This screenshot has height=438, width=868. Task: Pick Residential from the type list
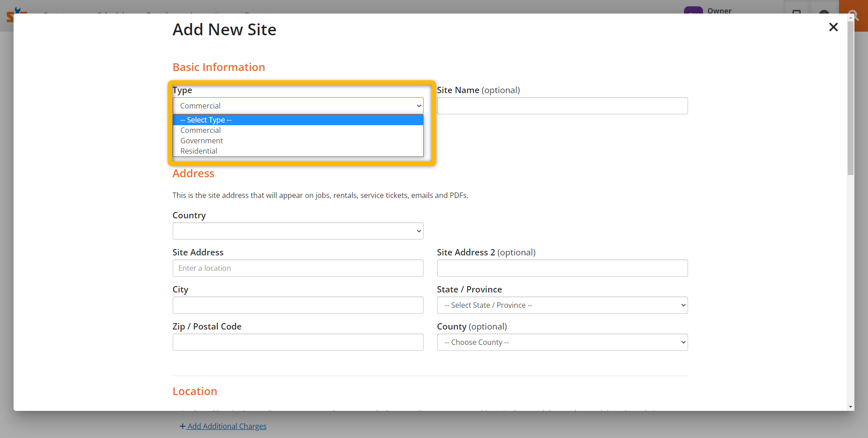click(298, 151)
